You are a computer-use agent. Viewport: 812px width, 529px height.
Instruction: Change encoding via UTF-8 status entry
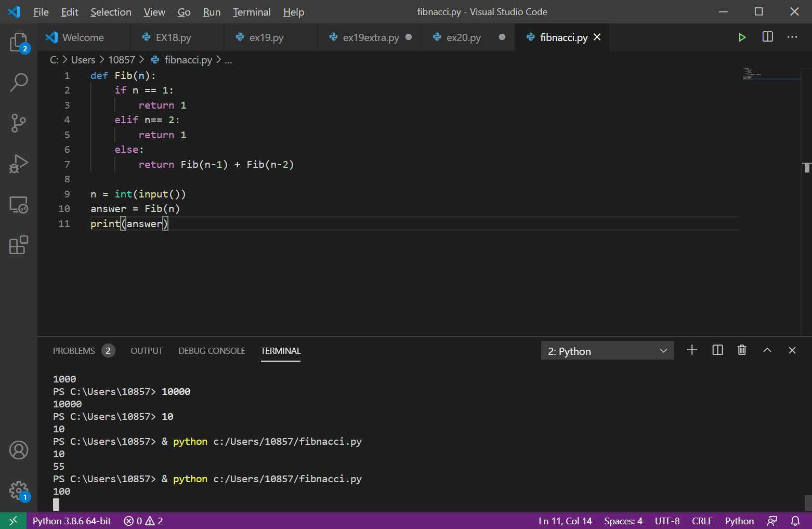[x=667, y=521]
